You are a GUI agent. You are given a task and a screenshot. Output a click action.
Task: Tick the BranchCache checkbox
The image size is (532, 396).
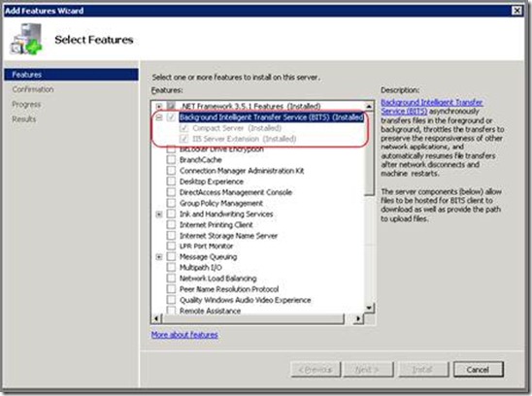click(171, 159)
